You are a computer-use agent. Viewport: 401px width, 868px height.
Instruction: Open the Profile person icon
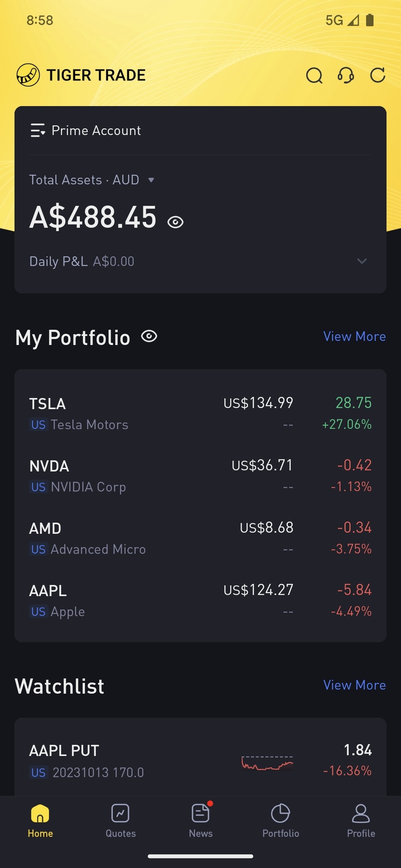pyautogui.click(x=361, y=813)
